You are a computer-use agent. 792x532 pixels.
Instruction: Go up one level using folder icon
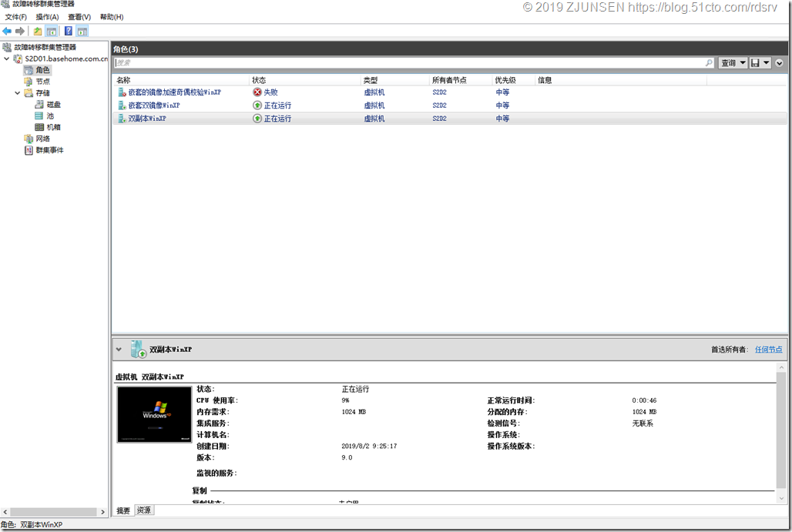[x=38, y=32]
